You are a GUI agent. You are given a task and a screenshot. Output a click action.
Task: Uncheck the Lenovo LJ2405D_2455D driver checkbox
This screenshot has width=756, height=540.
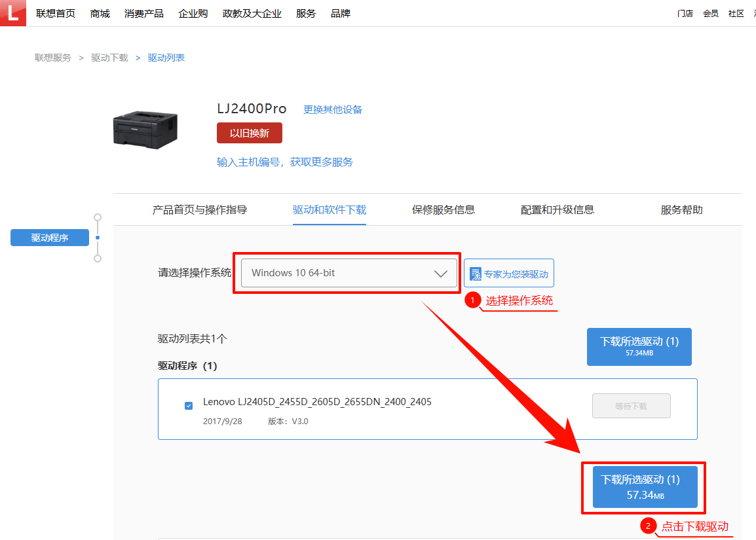[189, 405]
